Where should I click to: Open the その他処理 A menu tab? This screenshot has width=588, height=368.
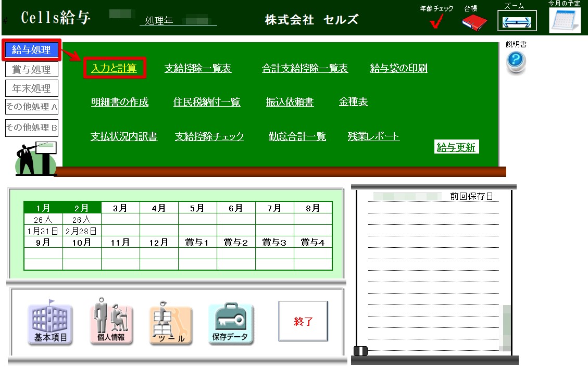(32, 107)
